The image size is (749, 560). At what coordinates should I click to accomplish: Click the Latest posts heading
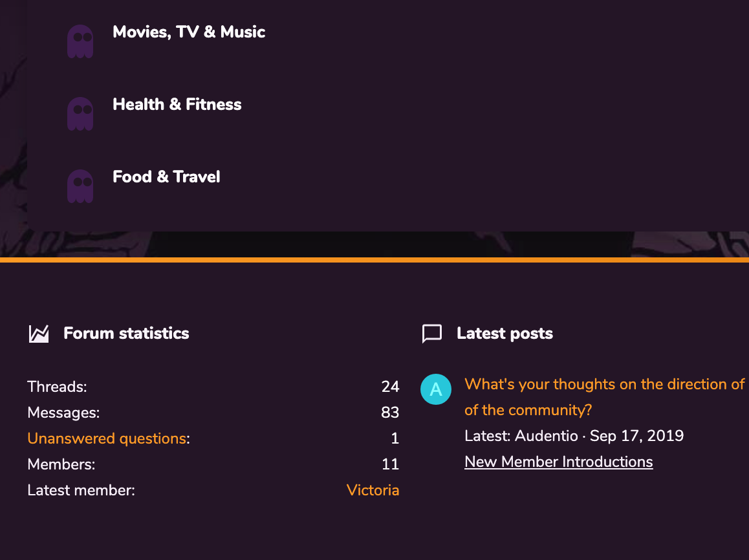(x=505, y=334)
